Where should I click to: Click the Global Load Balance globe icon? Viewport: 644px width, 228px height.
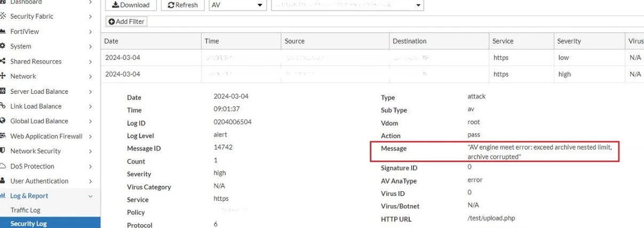(3, 121)
